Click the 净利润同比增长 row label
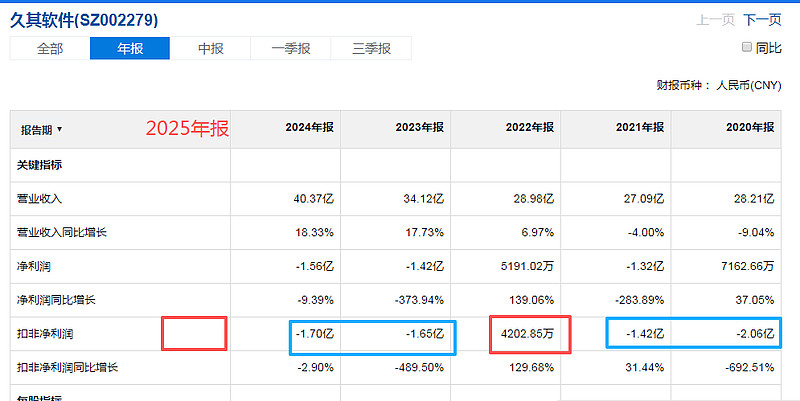800x401 pixels. [x=56, y=300]
